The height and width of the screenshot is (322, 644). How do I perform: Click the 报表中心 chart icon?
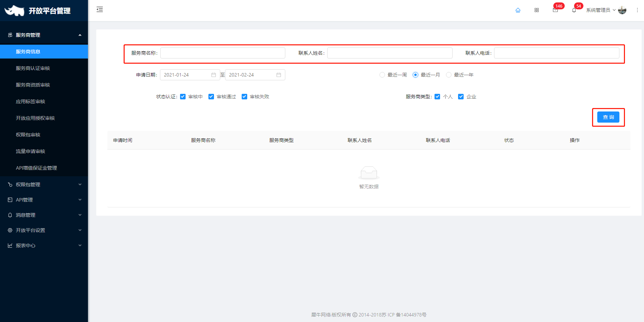click(x=10, y=245)
